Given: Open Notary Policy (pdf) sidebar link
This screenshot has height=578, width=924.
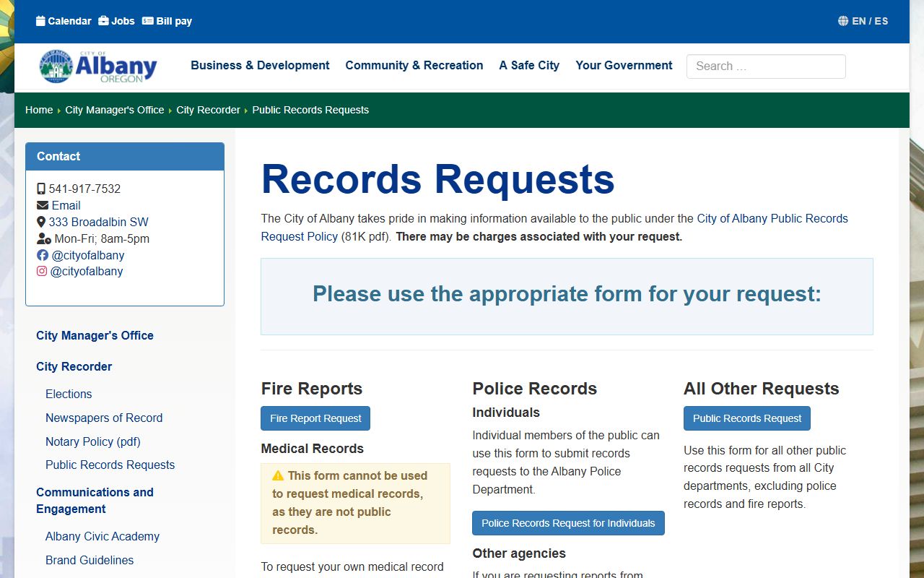Looking at the screenshot, I should [x=93, y=441].
